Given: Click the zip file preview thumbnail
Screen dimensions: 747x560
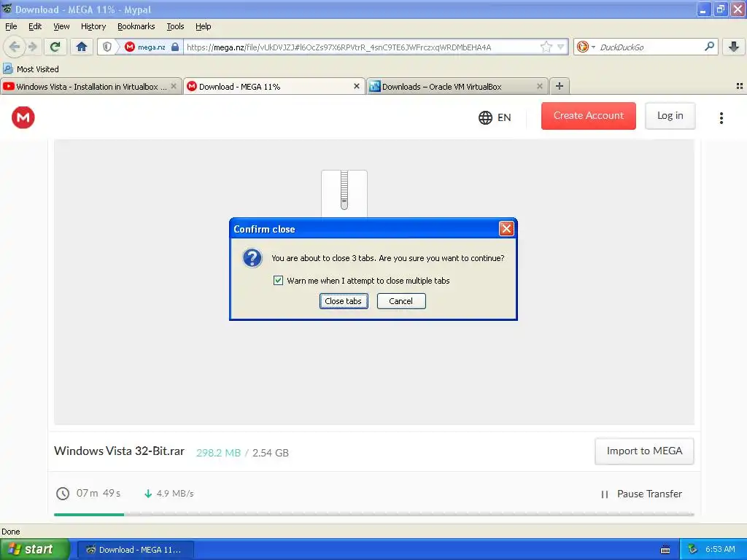Looking at the screenshot, I should [344, 193].
